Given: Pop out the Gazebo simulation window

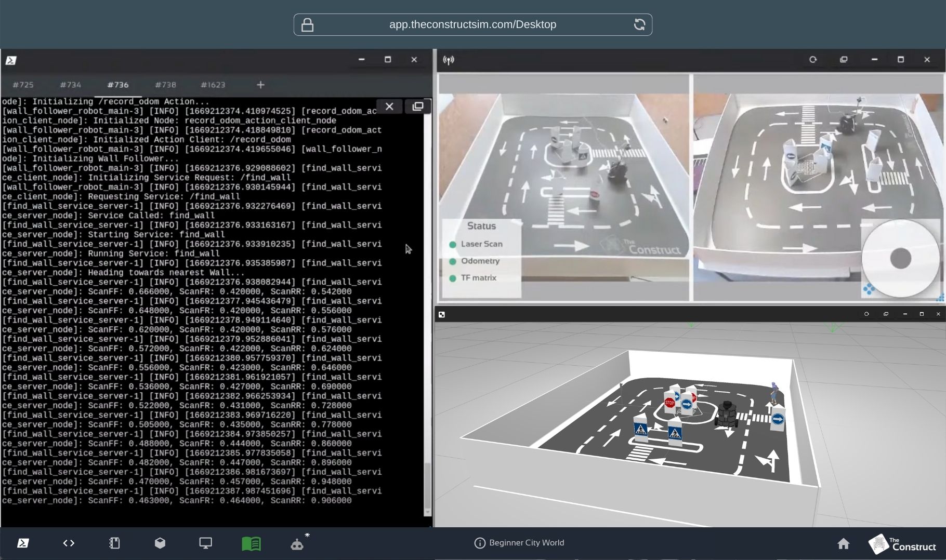Looking at the screenshot, I should coord(886,314).
